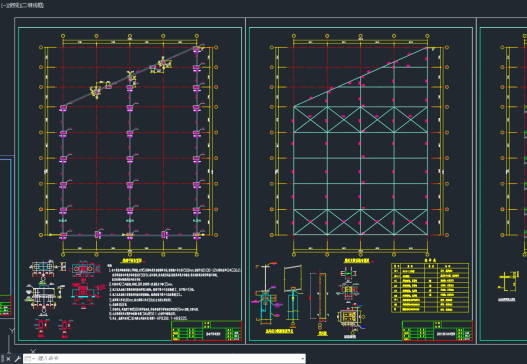
Task: Select title block of the first sheet
Action: (207, 331)
